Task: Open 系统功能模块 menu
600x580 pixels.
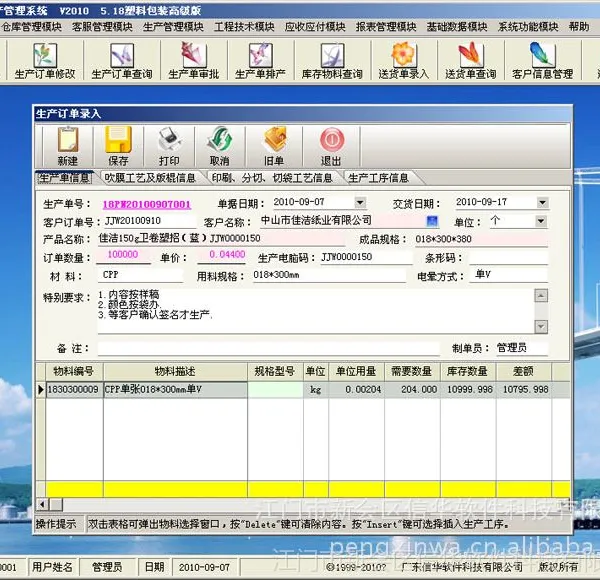Action: (x=528, y=27)
